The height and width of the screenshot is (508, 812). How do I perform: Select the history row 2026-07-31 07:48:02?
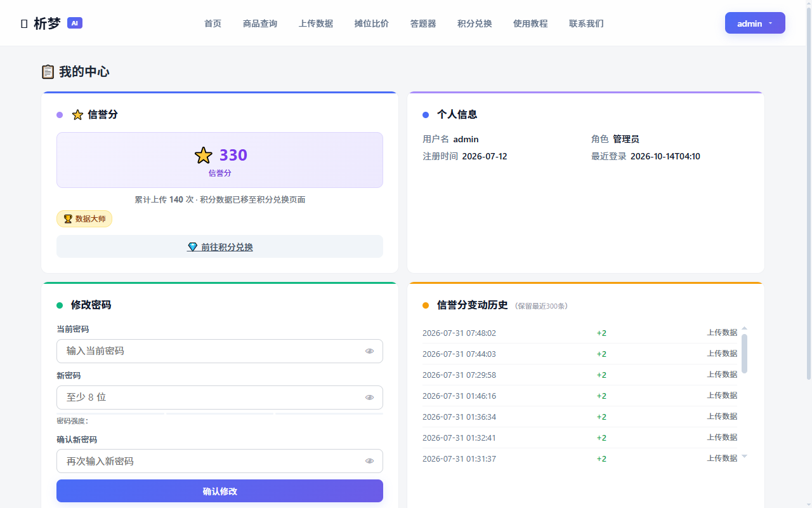pos(580,333)
